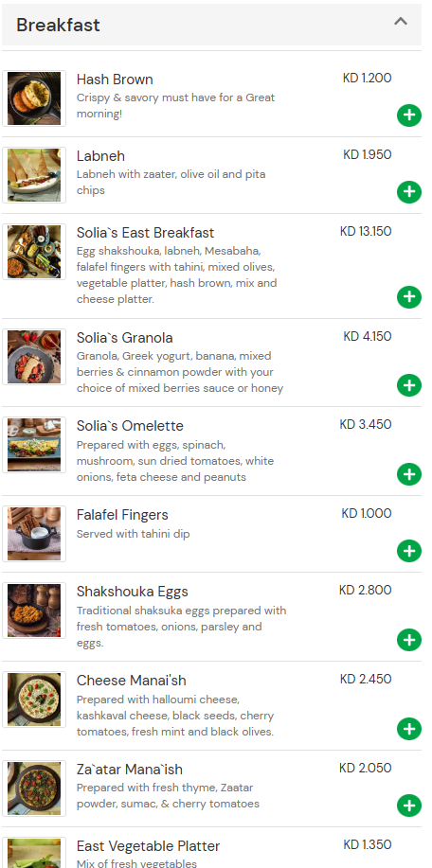Select the Solia's Omelette title
432x868 pixels.
(x=130, y=426)
